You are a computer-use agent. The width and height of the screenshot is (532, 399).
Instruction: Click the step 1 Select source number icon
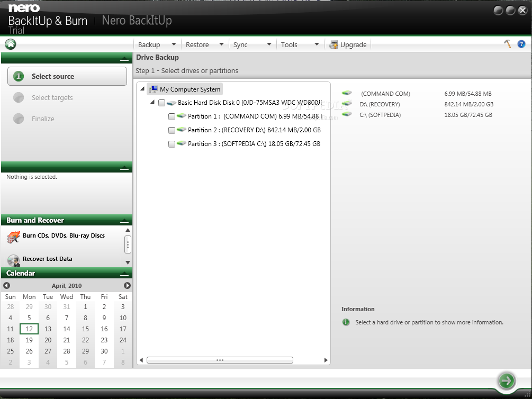[19, 76]
